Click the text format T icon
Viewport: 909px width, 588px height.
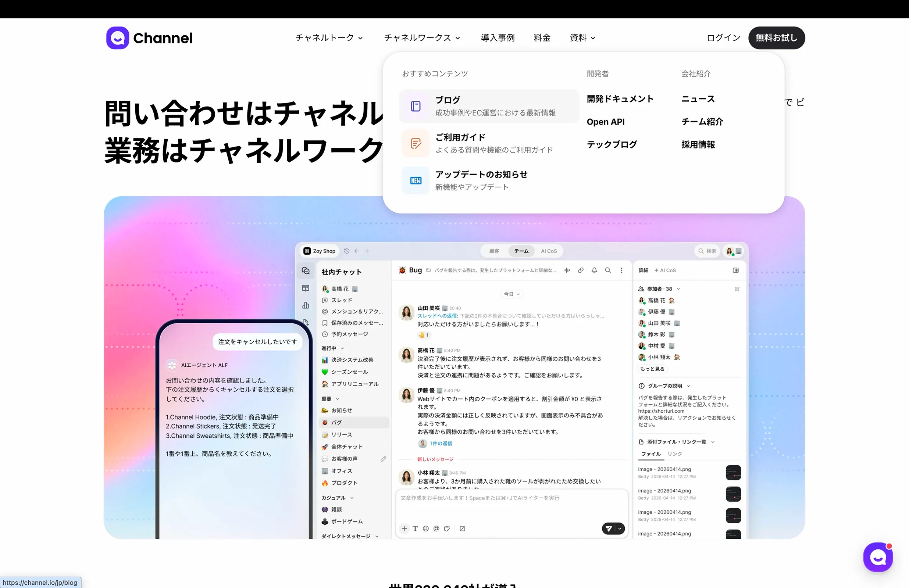415,528
